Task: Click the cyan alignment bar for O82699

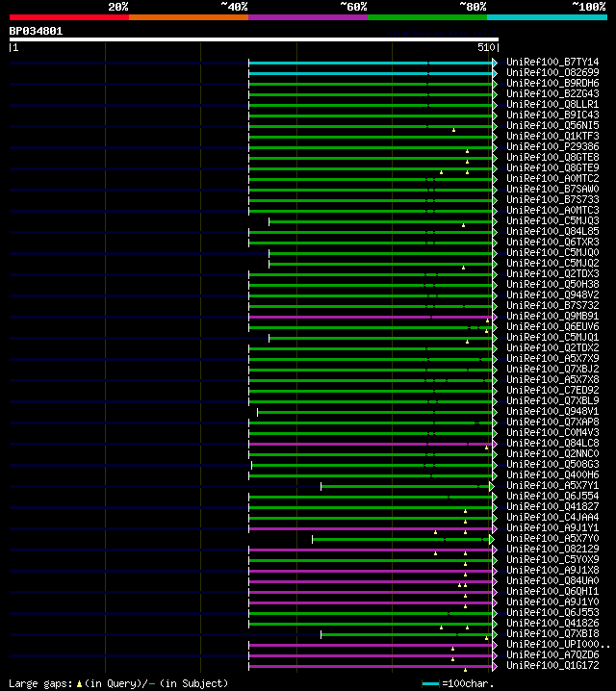Action: 371,73
